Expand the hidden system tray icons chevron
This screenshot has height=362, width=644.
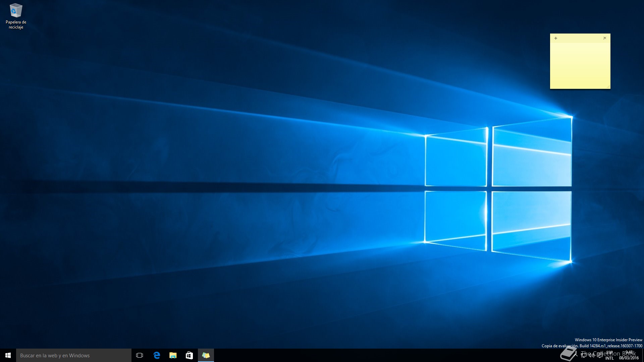point(576,355)
